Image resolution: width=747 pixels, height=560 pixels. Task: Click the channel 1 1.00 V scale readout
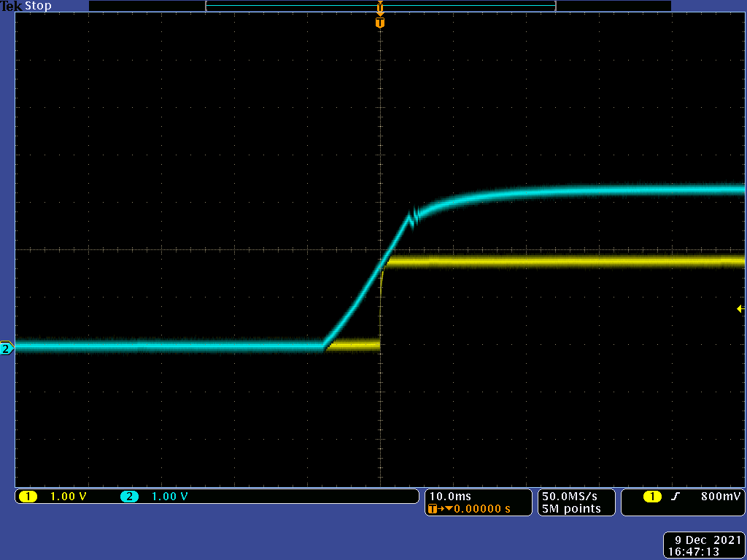coord(68,497)
